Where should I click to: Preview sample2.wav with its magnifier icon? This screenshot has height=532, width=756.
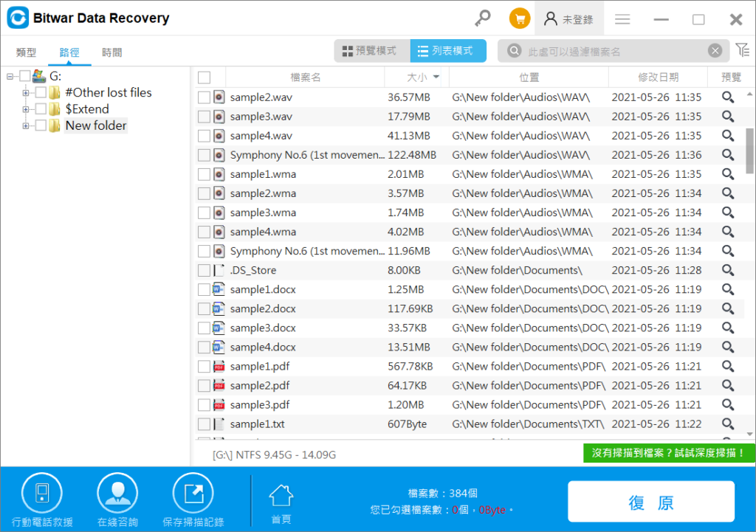click(x=727, y=97)
